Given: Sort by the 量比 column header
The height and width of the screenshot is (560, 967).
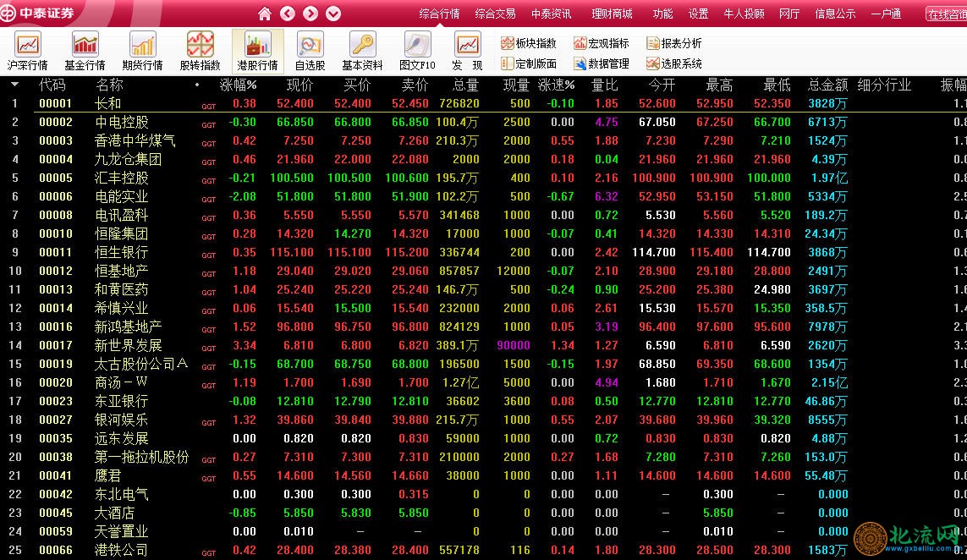Looking at the screenshot, I should click(x=604, y=85).
